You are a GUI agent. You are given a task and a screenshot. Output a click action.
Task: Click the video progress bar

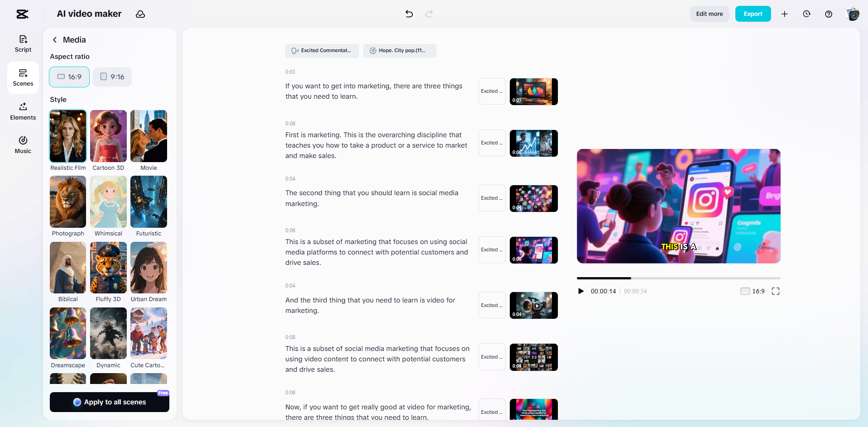point(679,278)
